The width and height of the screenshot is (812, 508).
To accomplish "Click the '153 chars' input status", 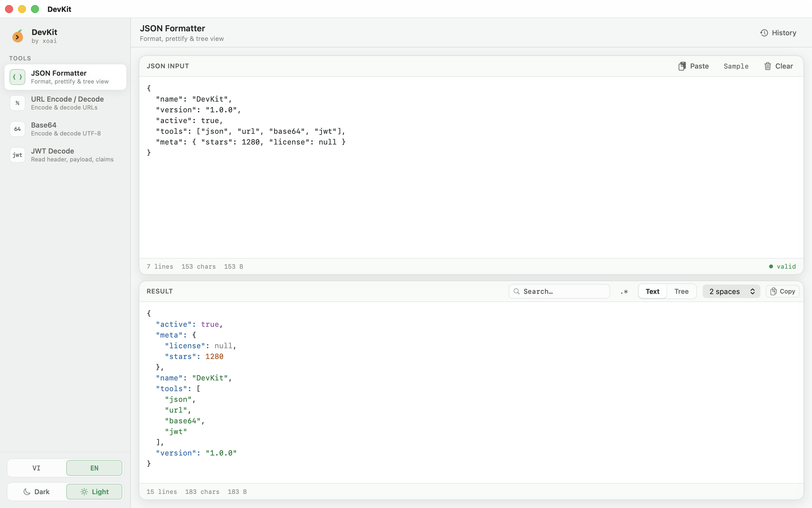I will (199, 266).
